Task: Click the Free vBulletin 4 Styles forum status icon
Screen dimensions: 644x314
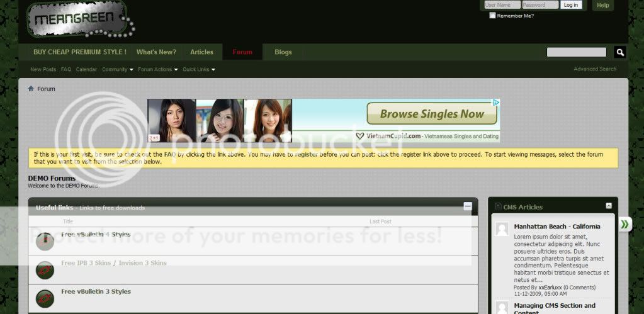Action: pyautogui.click(x=45, y=241)
